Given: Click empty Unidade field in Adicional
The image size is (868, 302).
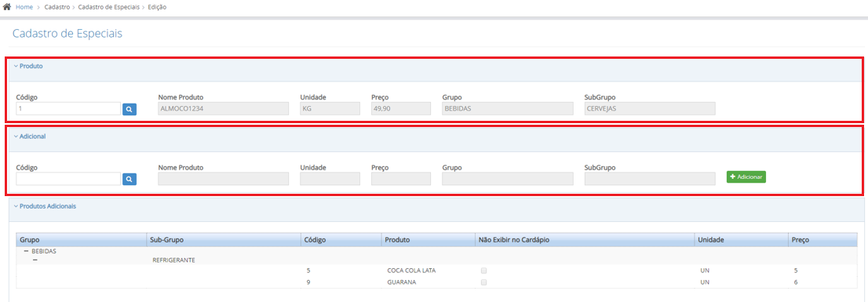Looking at the screenshot, I should point(330,179).
